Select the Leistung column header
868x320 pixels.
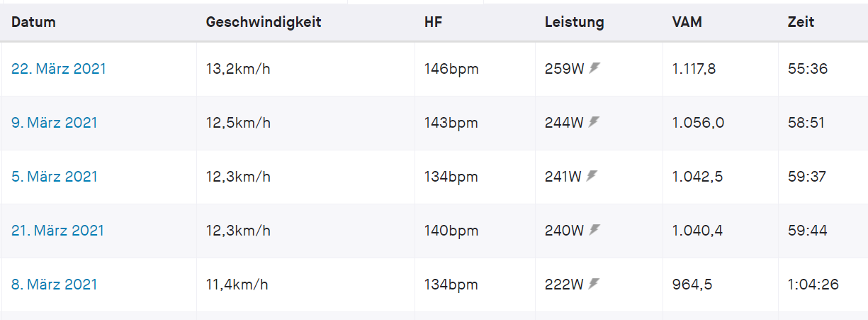pyautogui.click(x=574, y=22)
